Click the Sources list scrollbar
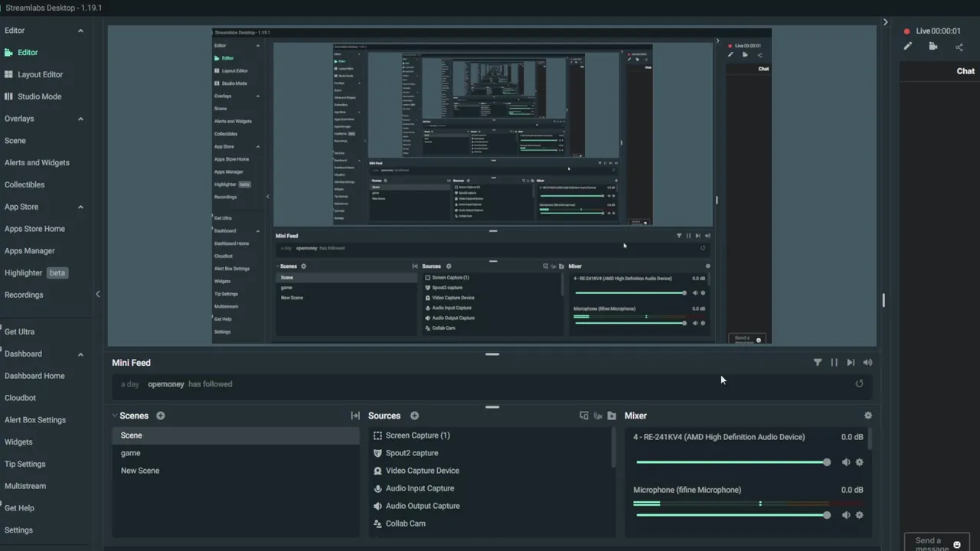The height and width of the screenshot is (551, 980). tap(613, 448)
